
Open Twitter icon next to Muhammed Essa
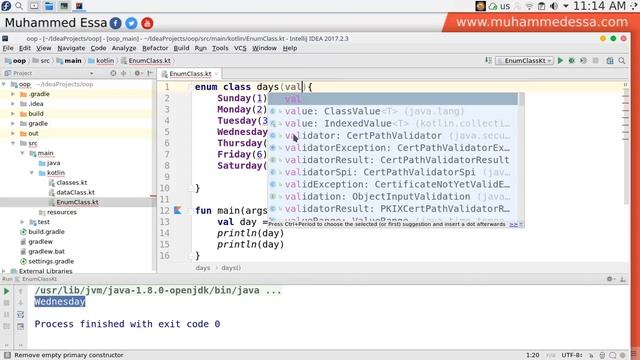click(131, 23)
